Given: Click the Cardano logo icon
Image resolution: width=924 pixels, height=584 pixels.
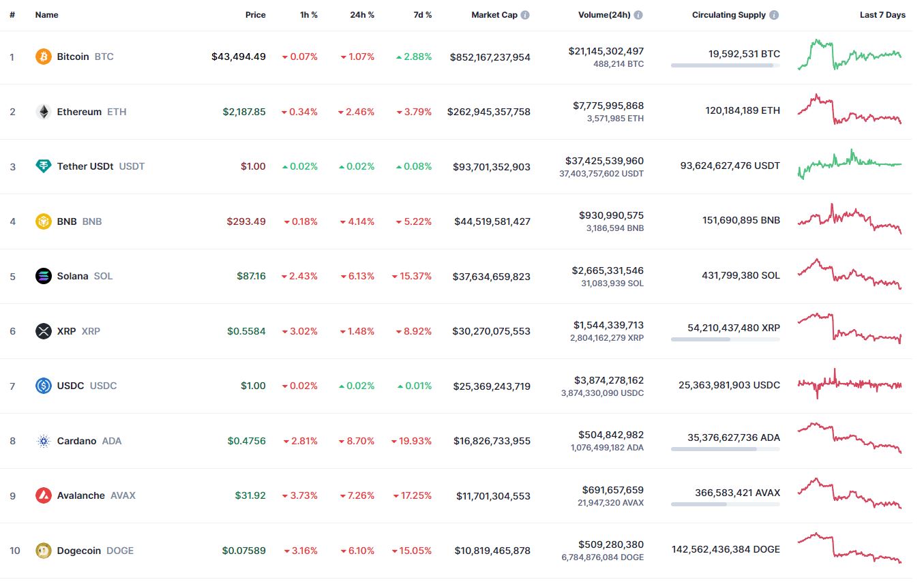Looking at the screenshot, I should point(44,441).
